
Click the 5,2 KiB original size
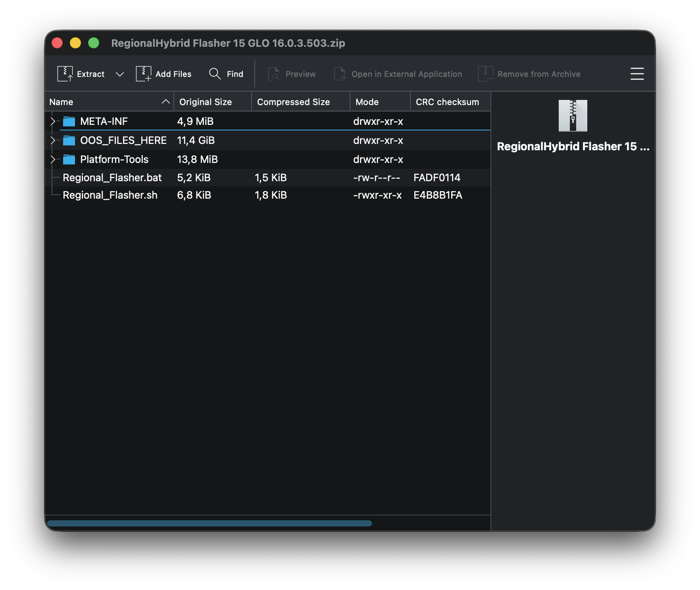point(194,178)
